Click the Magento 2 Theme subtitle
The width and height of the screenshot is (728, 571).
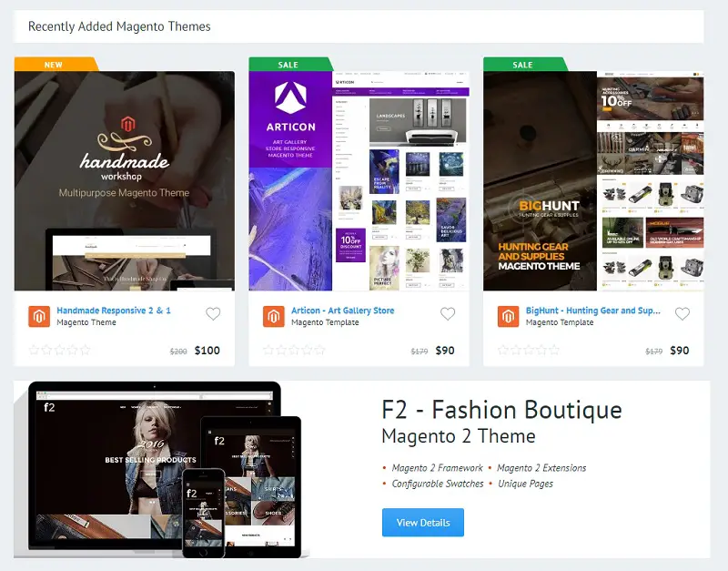click(459, 436)
